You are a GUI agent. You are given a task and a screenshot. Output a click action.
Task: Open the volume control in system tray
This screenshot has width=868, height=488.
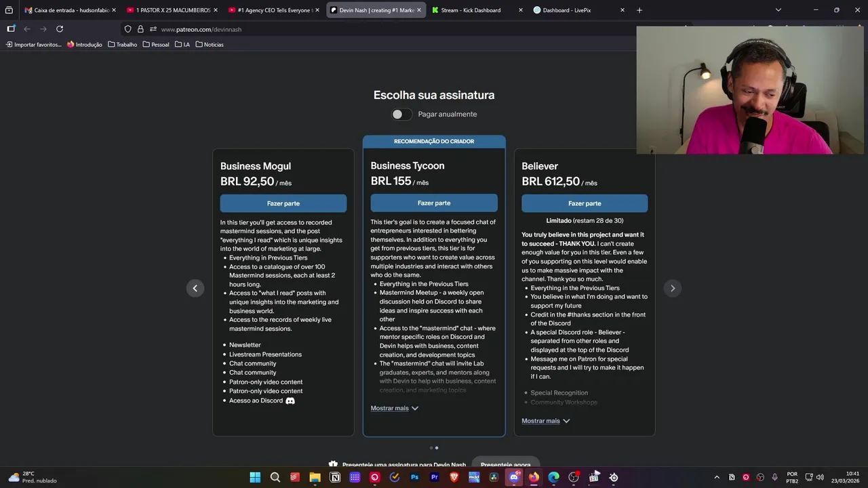point(820,477)
